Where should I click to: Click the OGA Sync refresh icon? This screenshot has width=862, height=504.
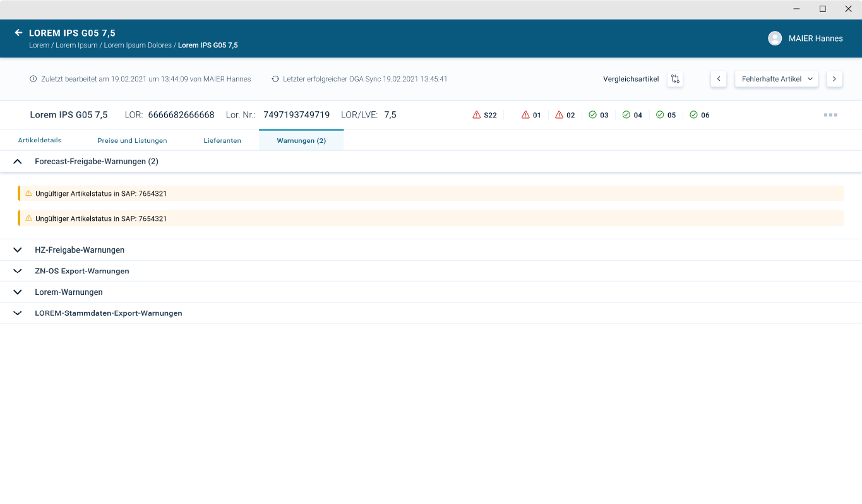275,79
